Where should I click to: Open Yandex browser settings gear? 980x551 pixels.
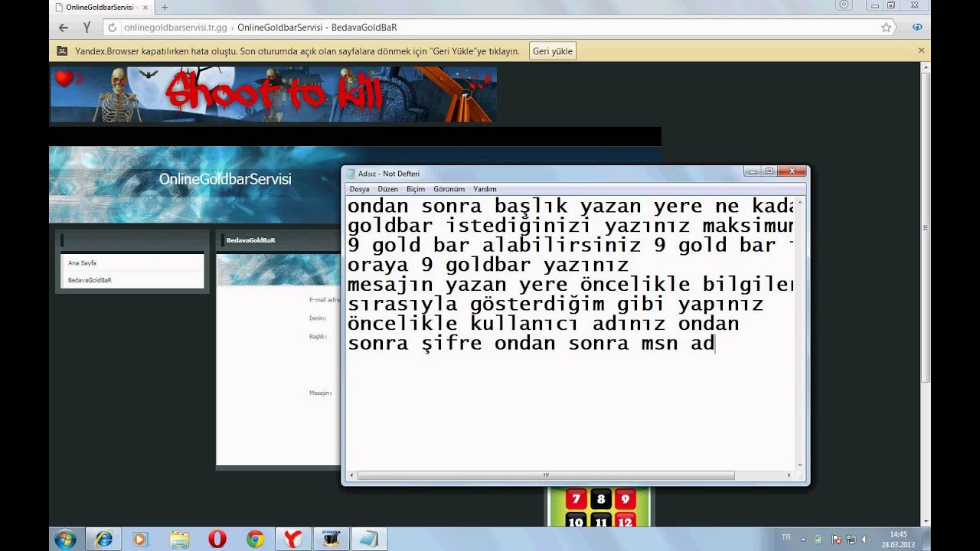844,5
